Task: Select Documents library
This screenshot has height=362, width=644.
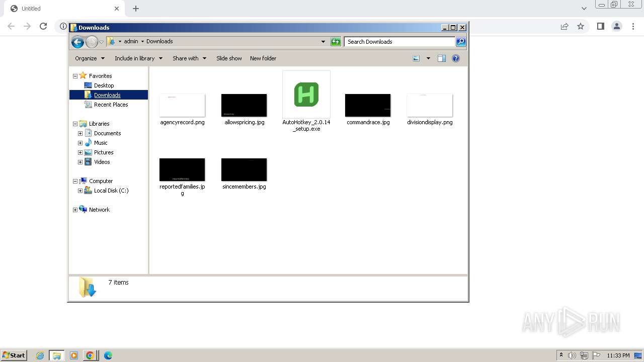Action: coord(107,133)
